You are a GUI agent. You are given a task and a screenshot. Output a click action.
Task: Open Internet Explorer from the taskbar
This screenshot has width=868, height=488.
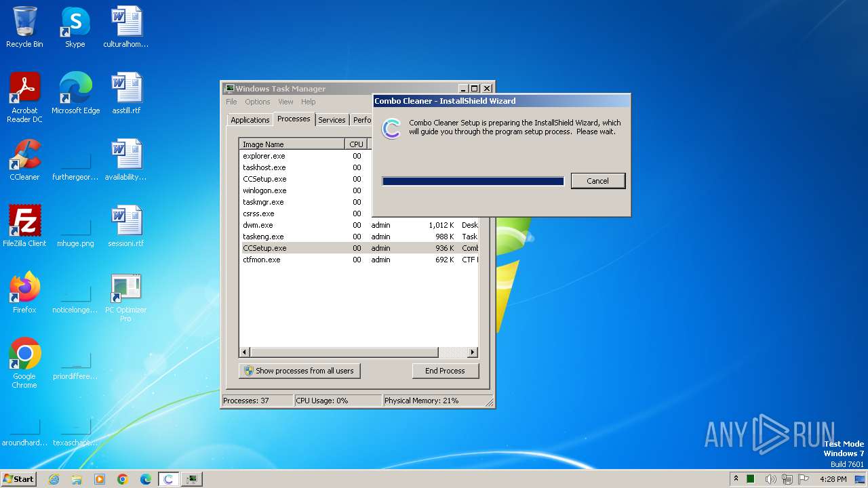54,479
